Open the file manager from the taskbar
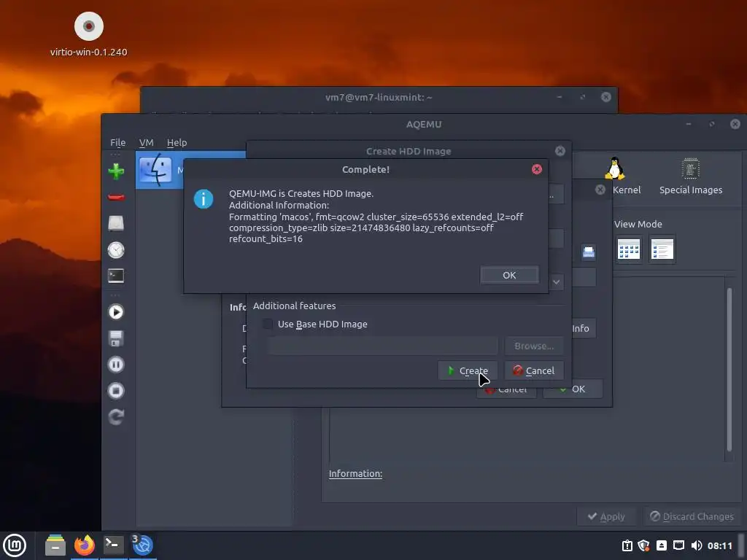Viewport: 747px width, 560px height. tap(55, 545)
